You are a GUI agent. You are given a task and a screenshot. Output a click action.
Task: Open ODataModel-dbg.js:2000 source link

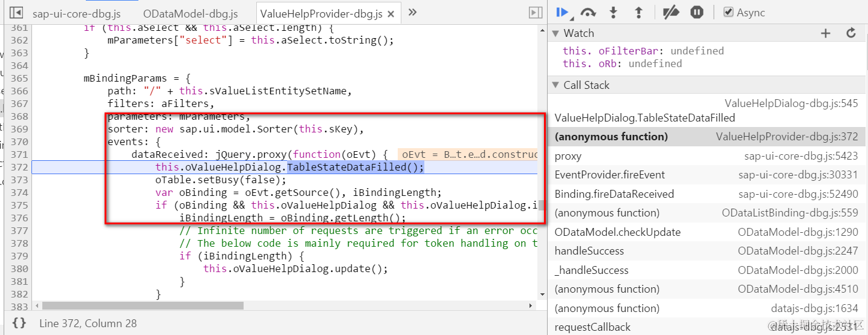[x=798, y=270]
